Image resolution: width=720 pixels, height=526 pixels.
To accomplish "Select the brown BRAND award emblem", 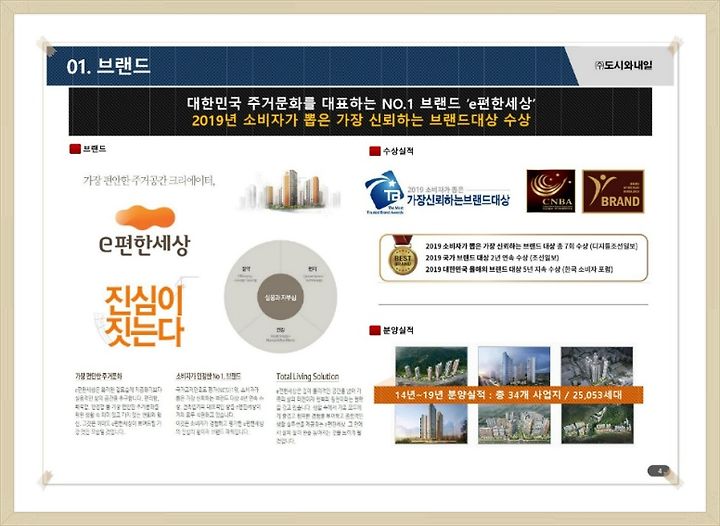I will click(x=613, y=191).
